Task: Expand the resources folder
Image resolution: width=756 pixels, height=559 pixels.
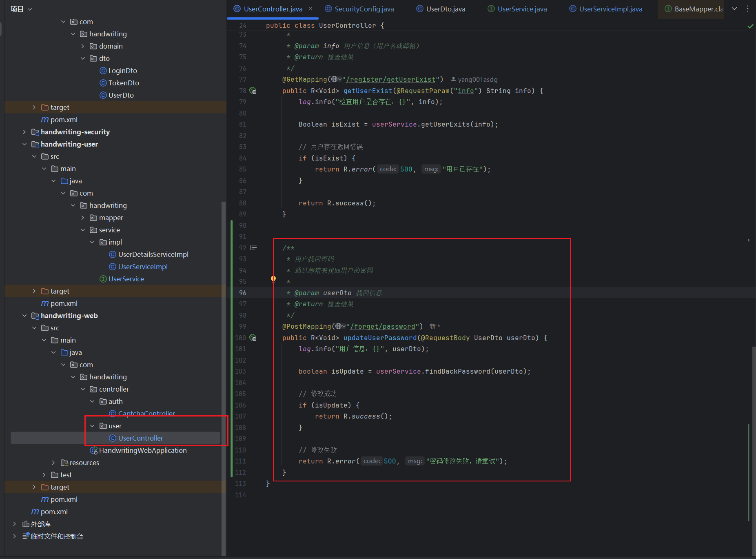Action: [x=53, y=463]
